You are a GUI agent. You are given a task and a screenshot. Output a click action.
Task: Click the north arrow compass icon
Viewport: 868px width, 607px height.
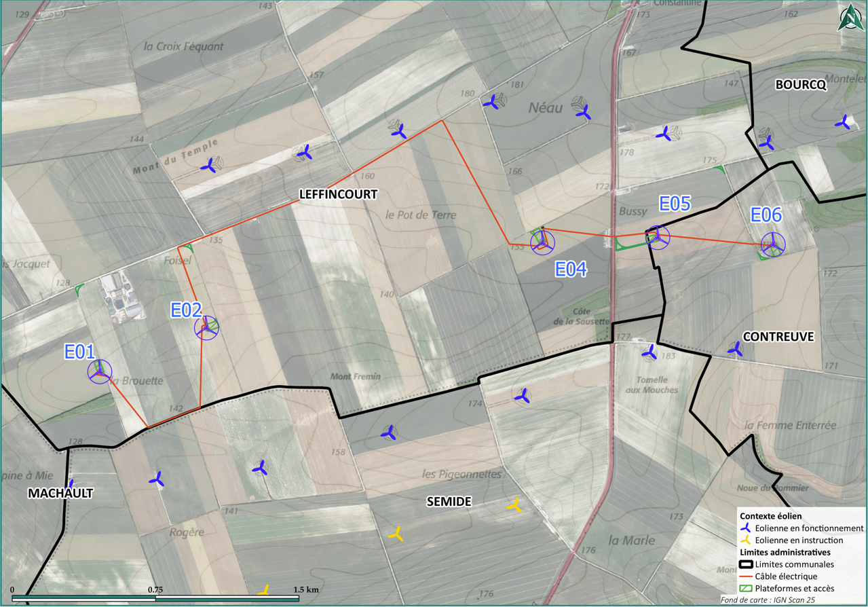click(x=848, y=18)
